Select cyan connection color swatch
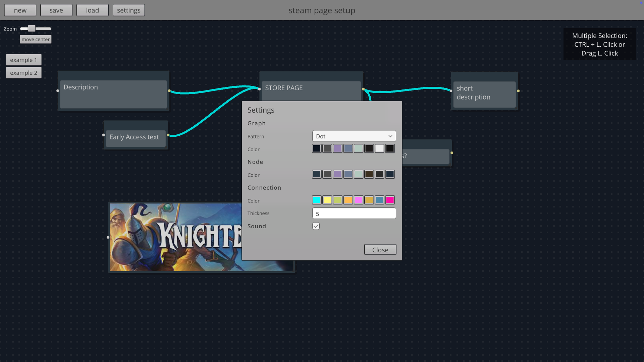Screen dimensions: 644x362 [x=317, y=200]
